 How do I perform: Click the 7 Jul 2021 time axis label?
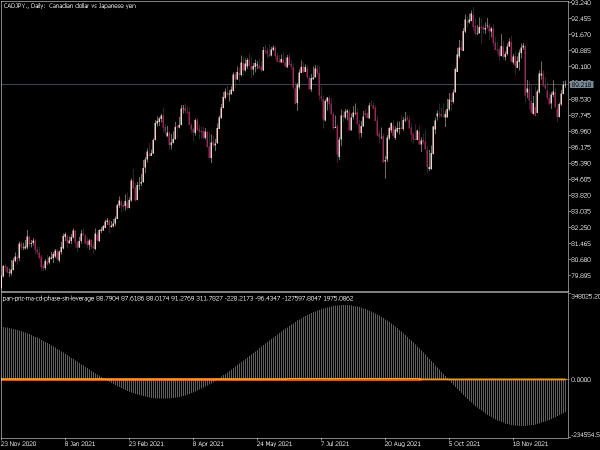pos(335,443)
